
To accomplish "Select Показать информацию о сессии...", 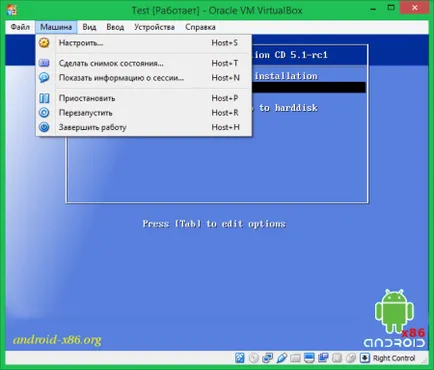I will (x=144, y=78).
